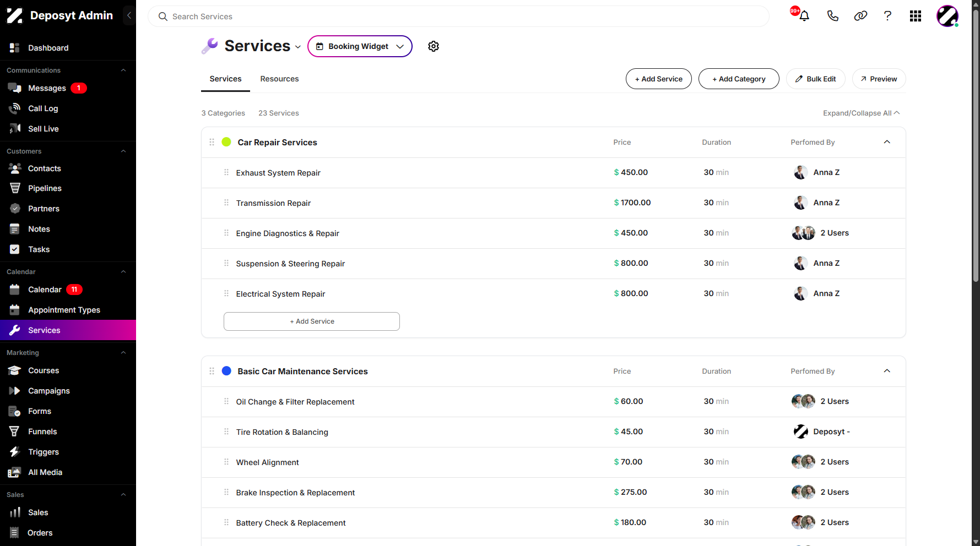Add service under Car Repair Services

[312, 321]
